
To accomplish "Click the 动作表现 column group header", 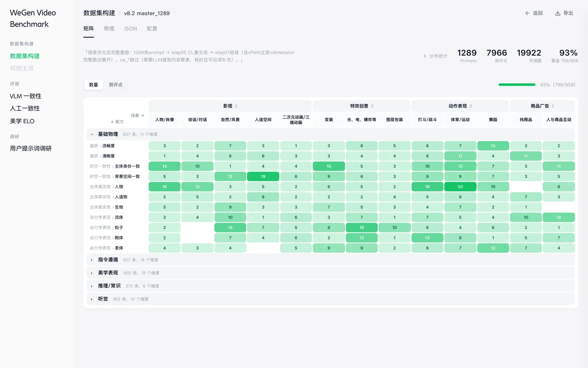I will coord(460,106).
